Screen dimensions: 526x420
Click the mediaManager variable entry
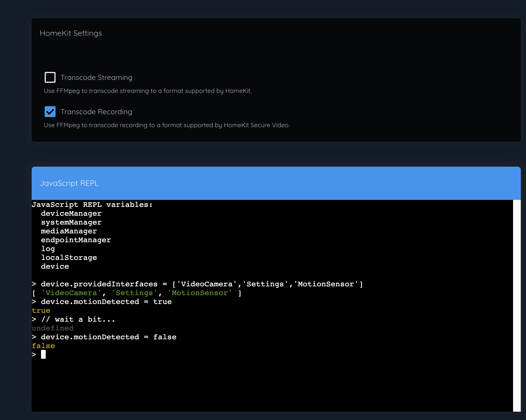[69, 231]
